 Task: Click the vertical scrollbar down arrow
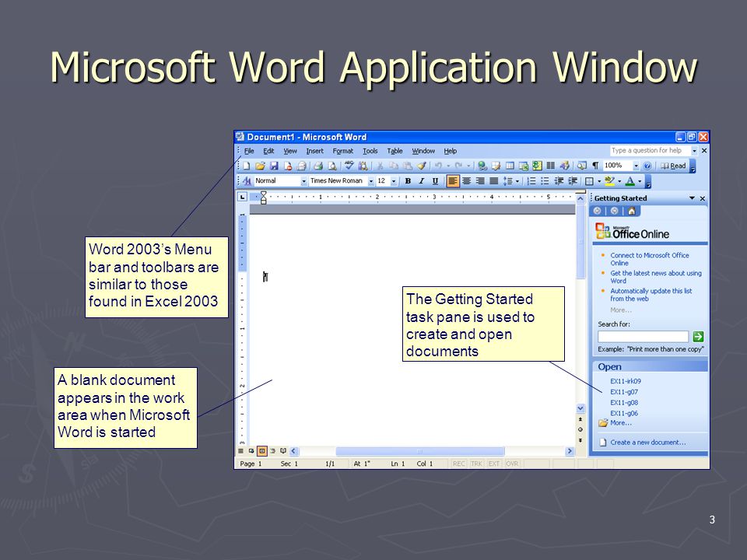(580, 408)
